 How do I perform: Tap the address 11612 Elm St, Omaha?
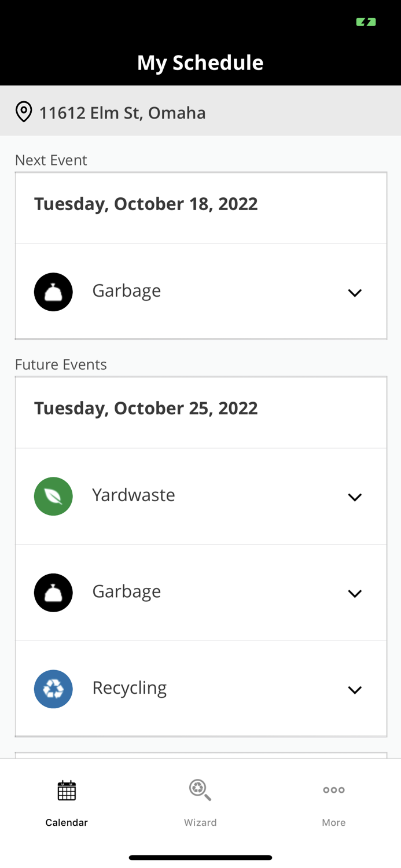click(122, 113)
